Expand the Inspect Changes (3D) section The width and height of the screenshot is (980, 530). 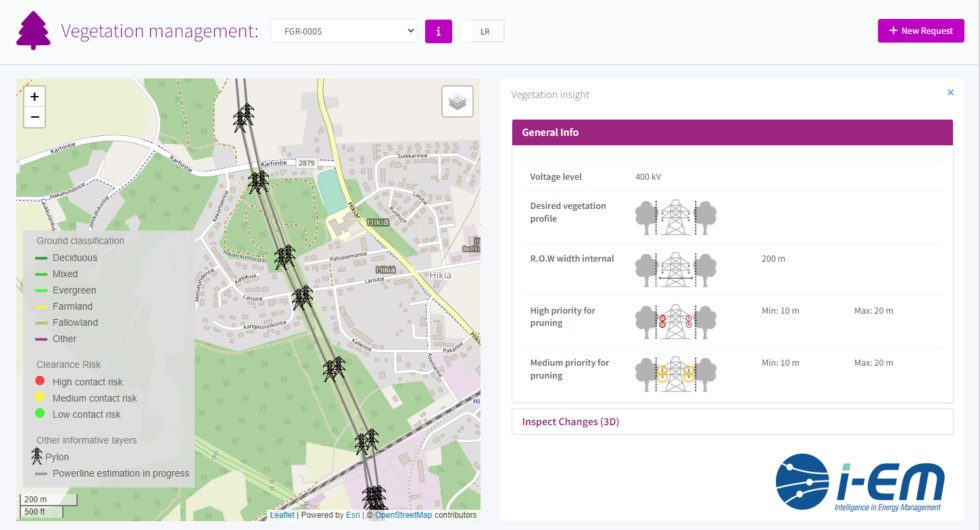570,422
